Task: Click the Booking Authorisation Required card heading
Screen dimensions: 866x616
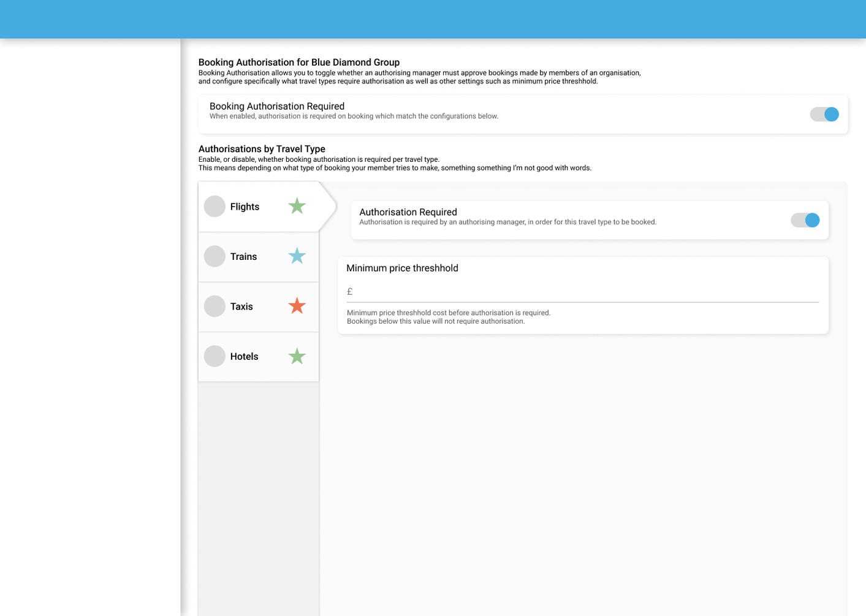Action: pyautogui.click(x=277, y=106)
